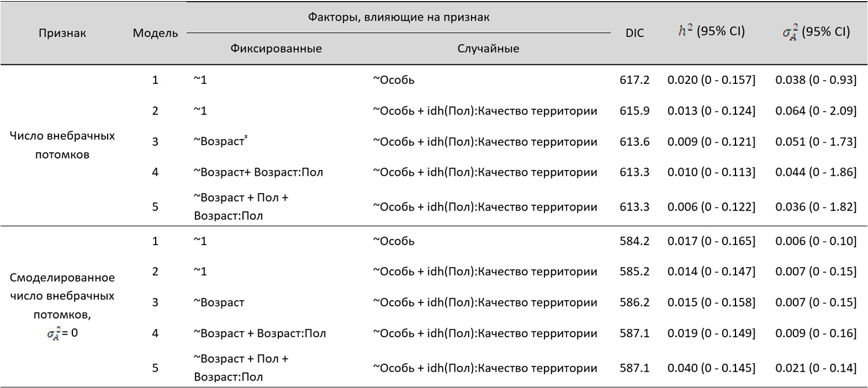Click variance value 0.064 (0 - 2.09]

815,110
